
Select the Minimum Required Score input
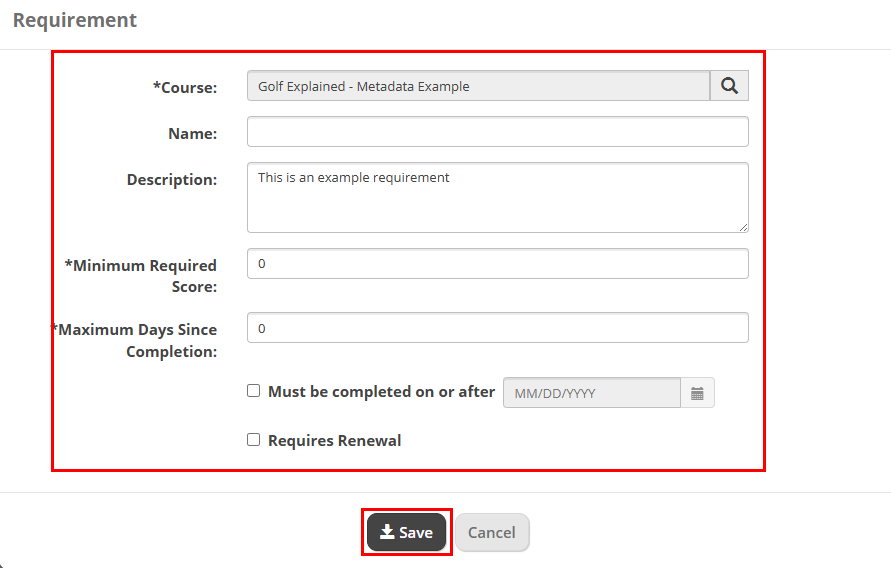(x=498, y=264)
